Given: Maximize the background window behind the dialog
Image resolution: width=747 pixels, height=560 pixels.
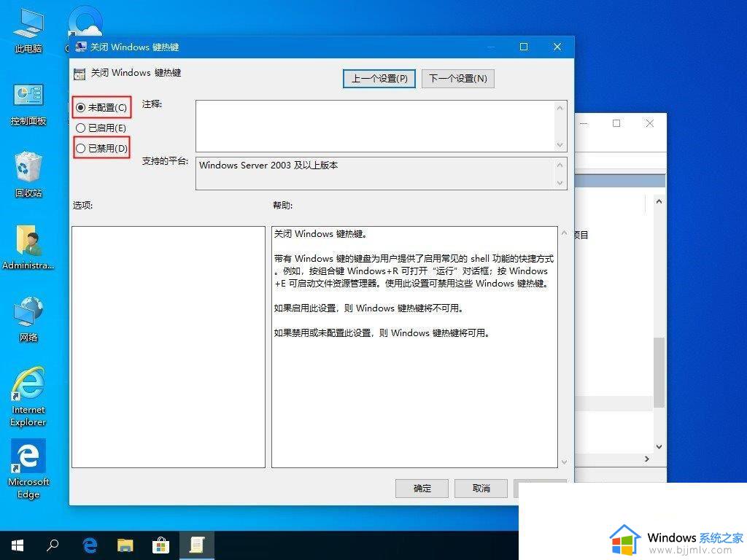Looking at the screenshot, I should [x=616, y=123].
